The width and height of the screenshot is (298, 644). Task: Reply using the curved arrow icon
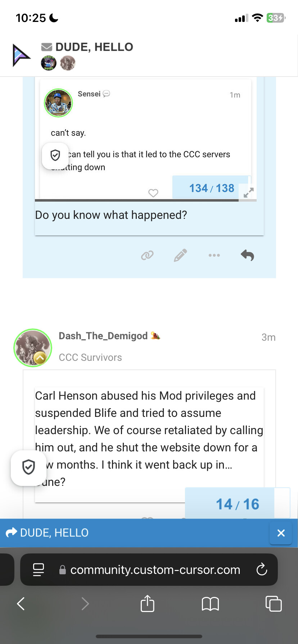pos(247,255)
